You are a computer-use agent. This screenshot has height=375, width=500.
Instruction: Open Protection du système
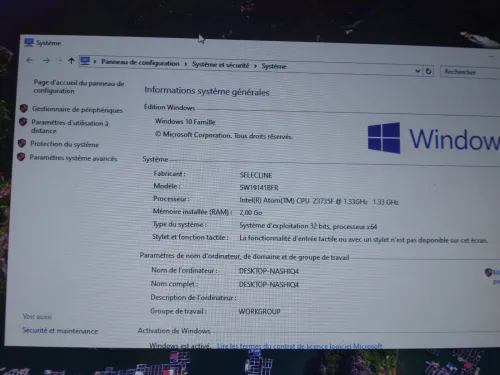pos(64,144)
